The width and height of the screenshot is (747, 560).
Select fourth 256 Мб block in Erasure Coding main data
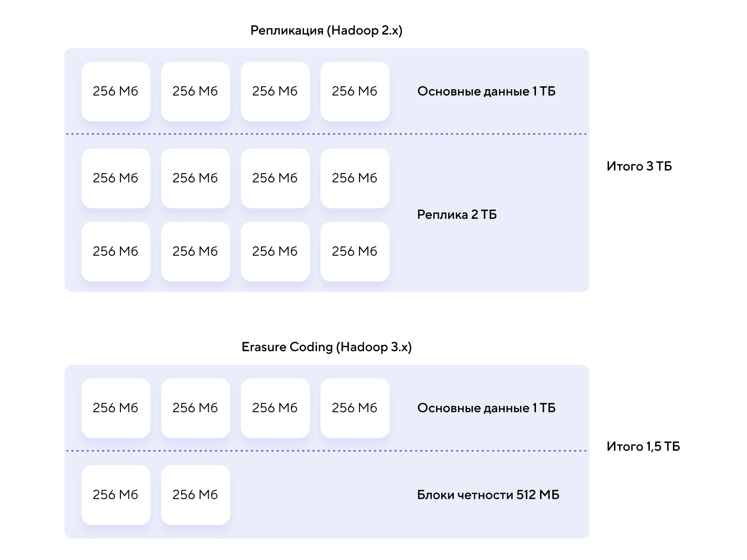[355, 408]
